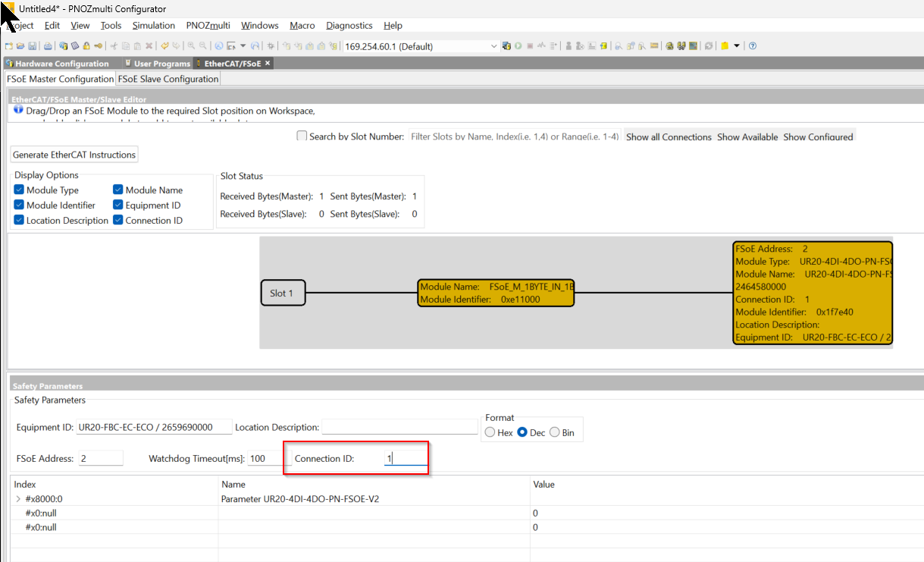Viewport: 924px width, 562px height.
Task: Click the Watchdog Timeout input field
Action: click(x=265, y=458)
